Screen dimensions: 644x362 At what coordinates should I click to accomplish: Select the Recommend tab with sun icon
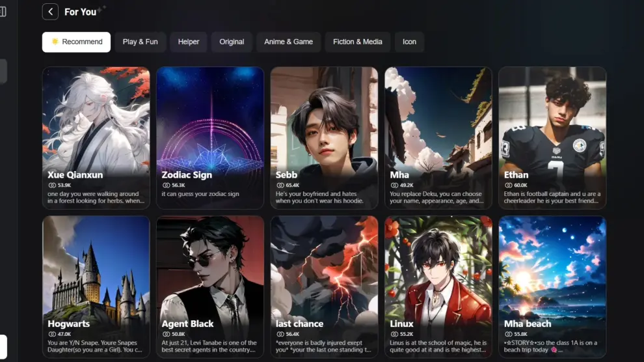pyautogui.click(x=76, y=42)
